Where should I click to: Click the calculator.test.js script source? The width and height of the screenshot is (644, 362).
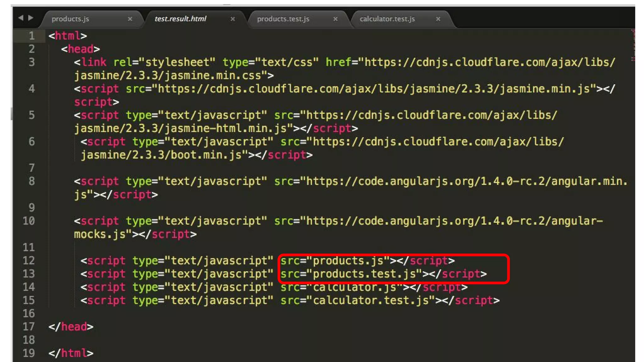pyautogui.click(x=371, y=300)
